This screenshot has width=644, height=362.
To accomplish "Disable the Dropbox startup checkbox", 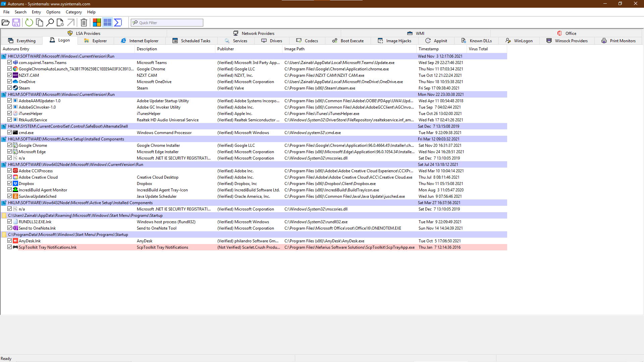I will click(10, 183).
